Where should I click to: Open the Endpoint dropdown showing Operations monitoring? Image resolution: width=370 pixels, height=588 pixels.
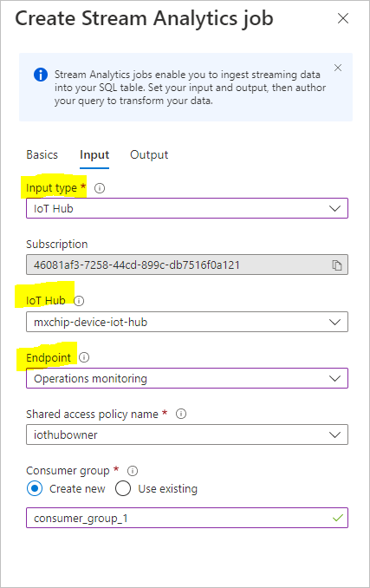click(187, 378)
